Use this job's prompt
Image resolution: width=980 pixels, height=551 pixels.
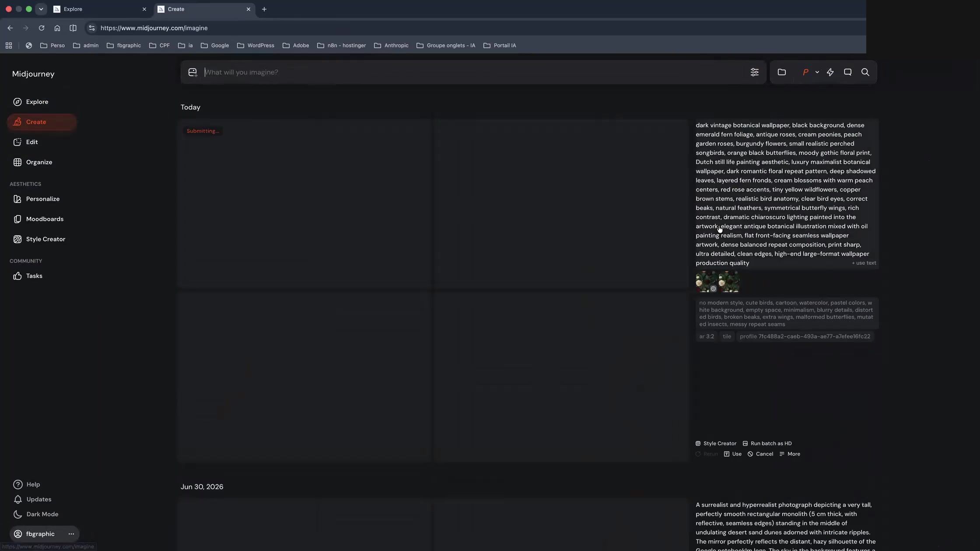coord(732,454)
